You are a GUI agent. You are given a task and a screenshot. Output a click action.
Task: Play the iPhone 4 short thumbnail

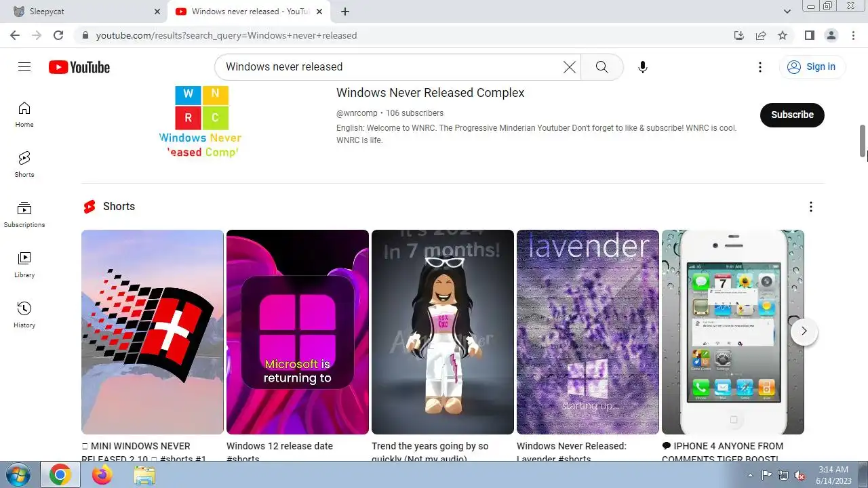(733, 332)
